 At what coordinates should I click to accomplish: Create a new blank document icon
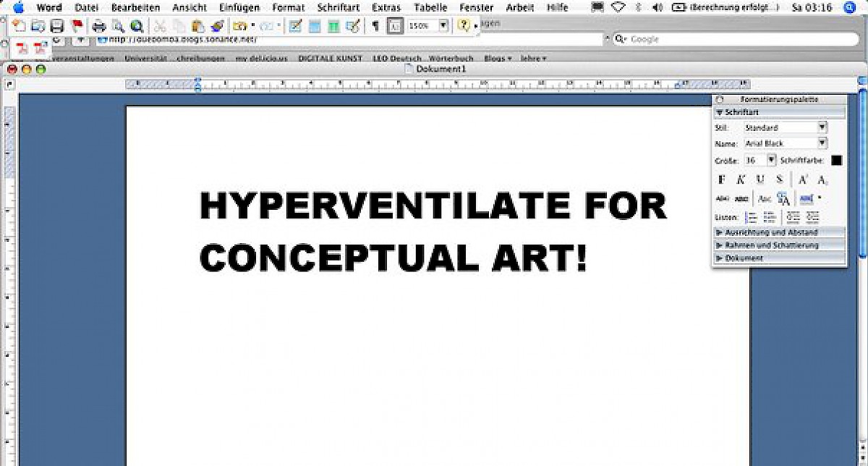click(x=20, y=26)
